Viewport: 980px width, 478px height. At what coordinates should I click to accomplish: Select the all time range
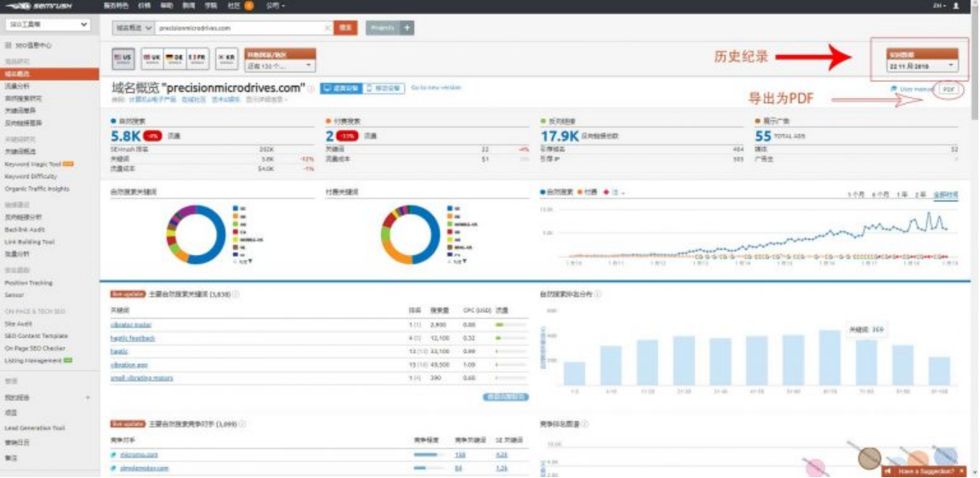coord(946,194)
